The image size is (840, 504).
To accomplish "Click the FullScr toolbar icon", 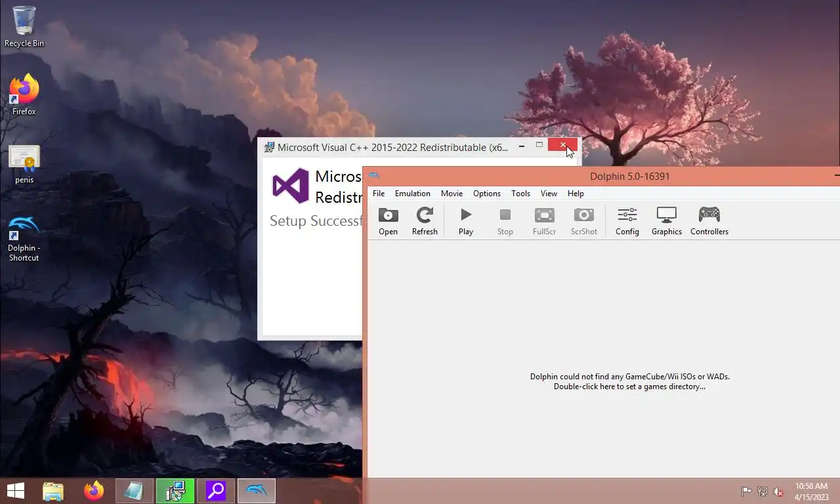I will point(544,221).
